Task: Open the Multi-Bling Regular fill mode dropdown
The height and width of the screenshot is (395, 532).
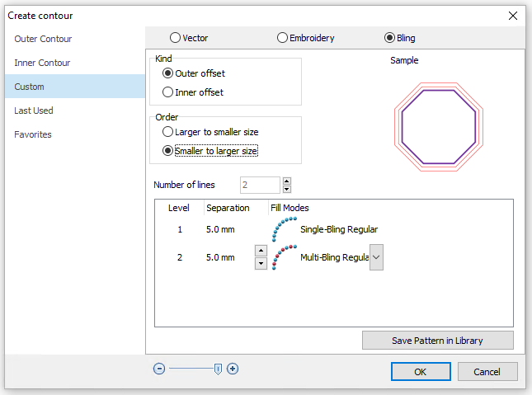Action: point(376,257)
